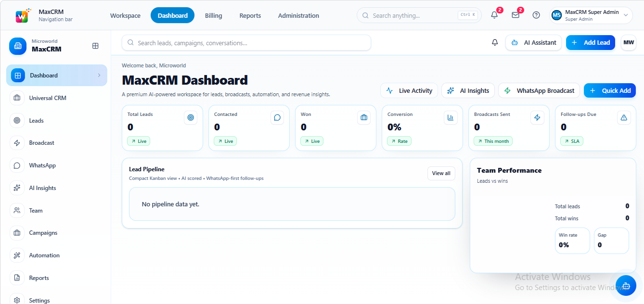Click the This month badge
Image resolution: width=644 pixels, height=304 pixels.
[493, 141]
